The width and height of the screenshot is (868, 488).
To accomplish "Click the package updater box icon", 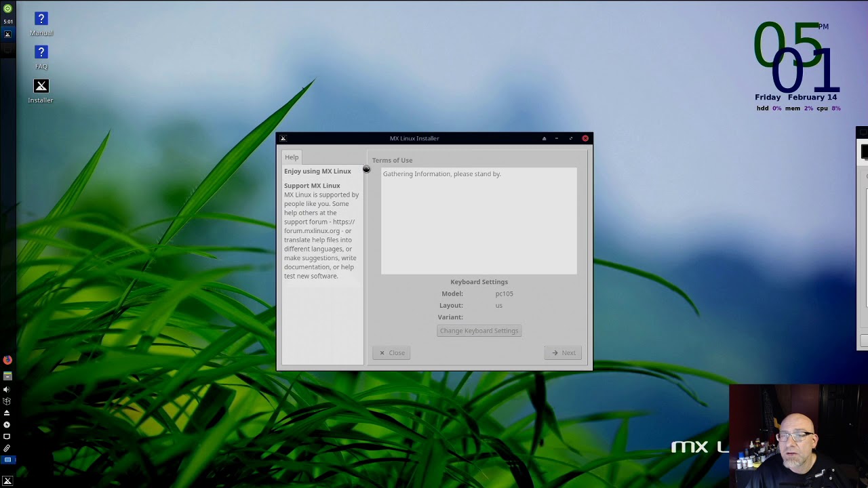I will pos(7,401).
